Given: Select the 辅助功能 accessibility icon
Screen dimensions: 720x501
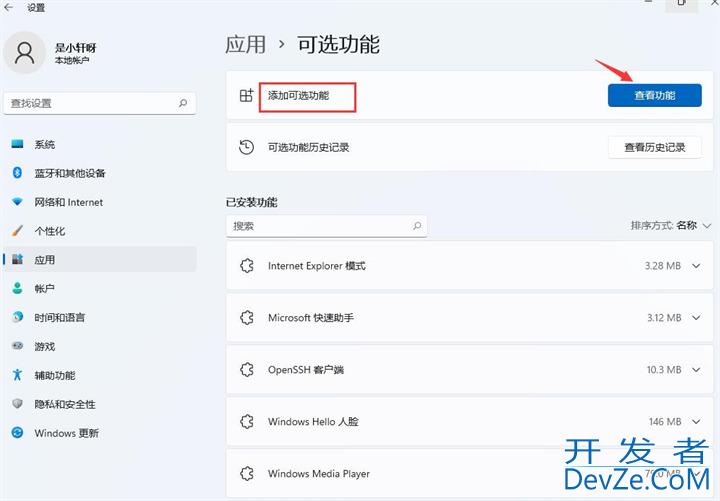Looking at the screenshot, I should coord(17,375).
